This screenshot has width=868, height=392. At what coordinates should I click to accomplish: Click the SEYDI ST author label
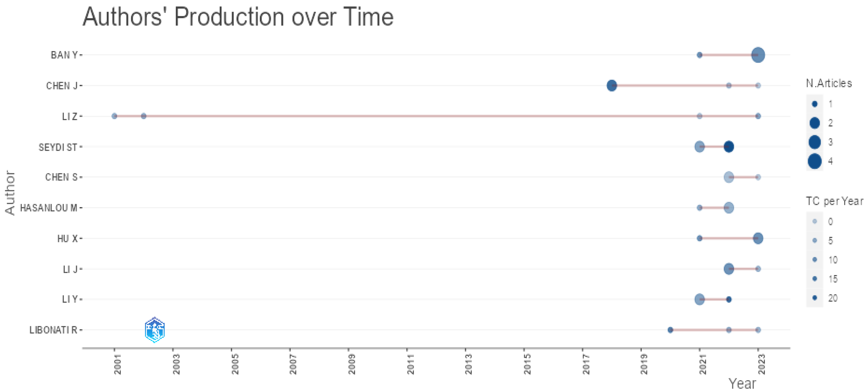(x=58, y=147)
